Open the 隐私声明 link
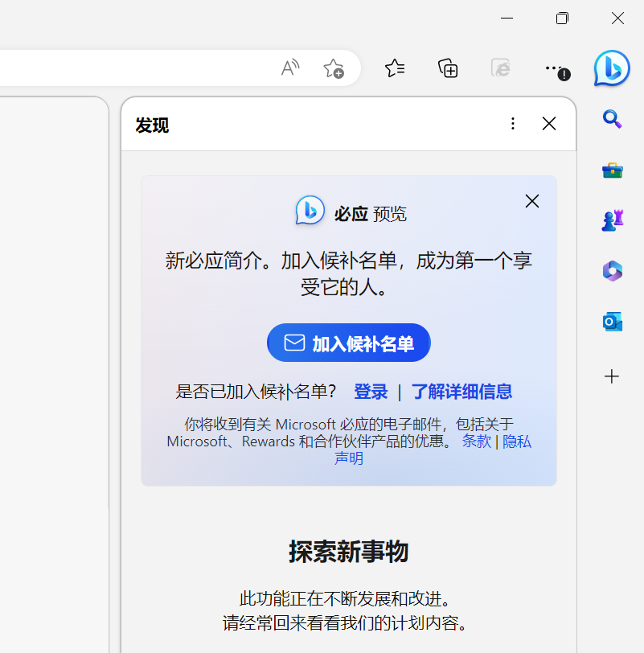The width and height of the screenshot is (644, 653). 517,441
